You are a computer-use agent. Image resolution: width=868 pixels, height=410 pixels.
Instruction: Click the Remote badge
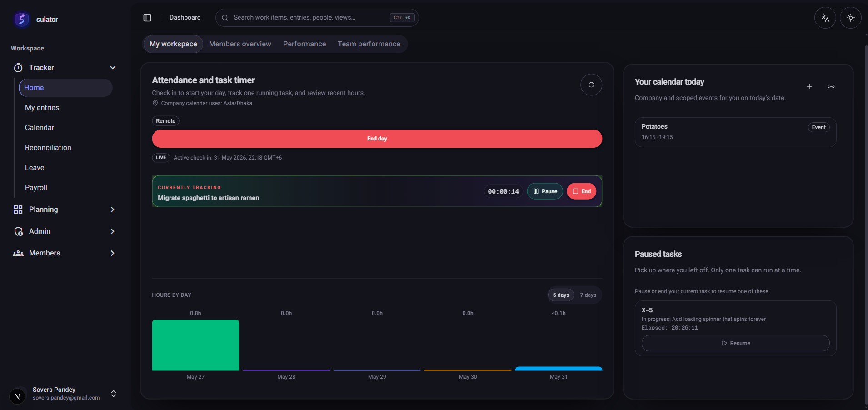coord(165,121)
